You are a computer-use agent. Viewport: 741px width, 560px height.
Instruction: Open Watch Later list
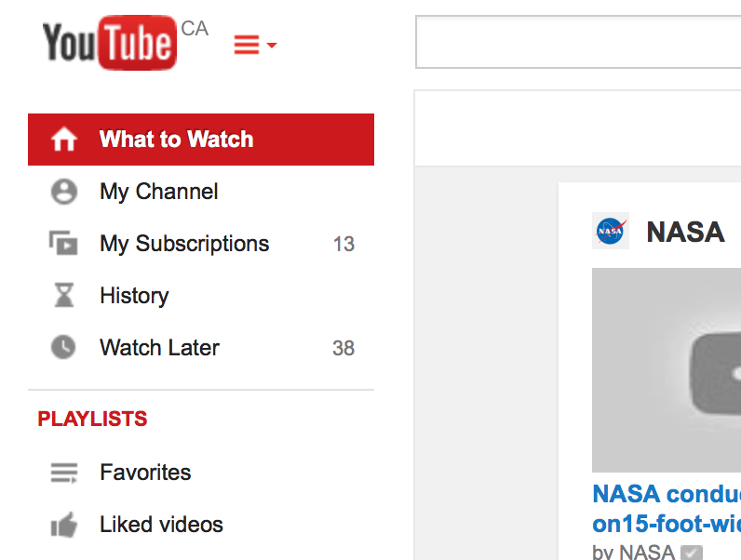[160, 348]
